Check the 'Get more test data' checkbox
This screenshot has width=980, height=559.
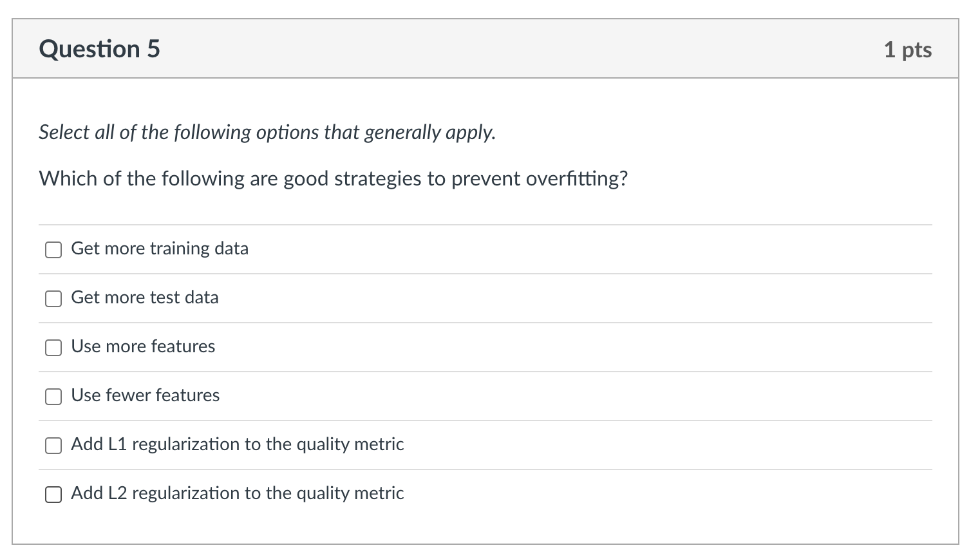pos(53,298)
